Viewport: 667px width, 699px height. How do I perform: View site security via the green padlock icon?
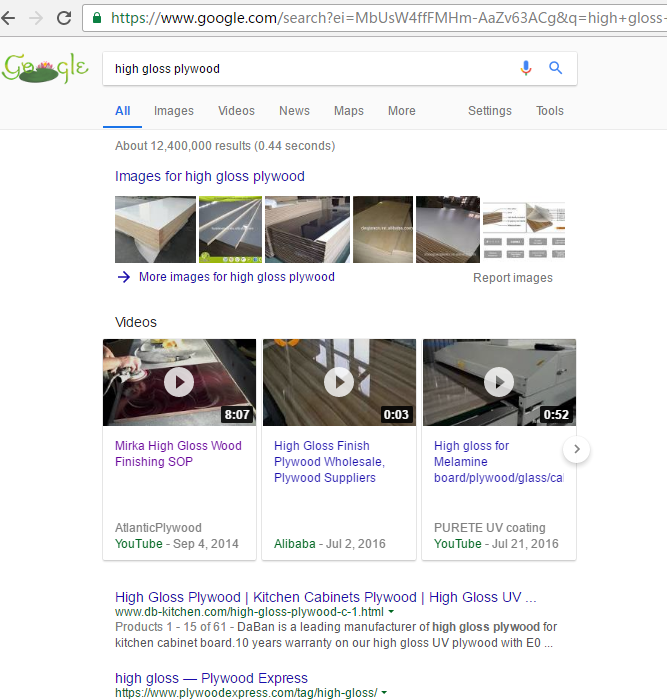97,18
